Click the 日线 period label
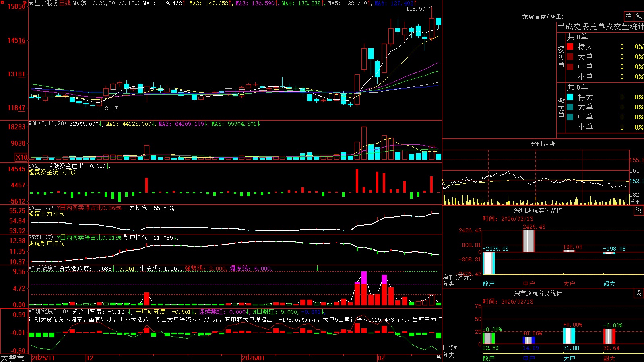The width and height of the screenshot is (644, 362). (65, 3)
